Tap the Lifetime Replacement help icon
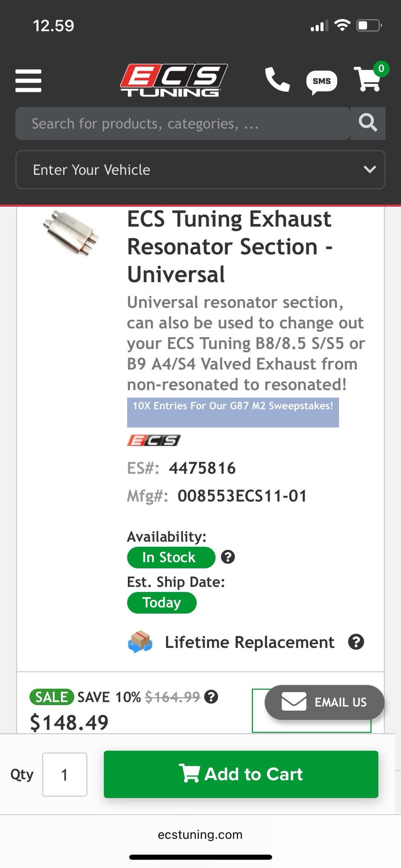Image resolution: width=401 pixels, height=868 pixels. [356, 642]
